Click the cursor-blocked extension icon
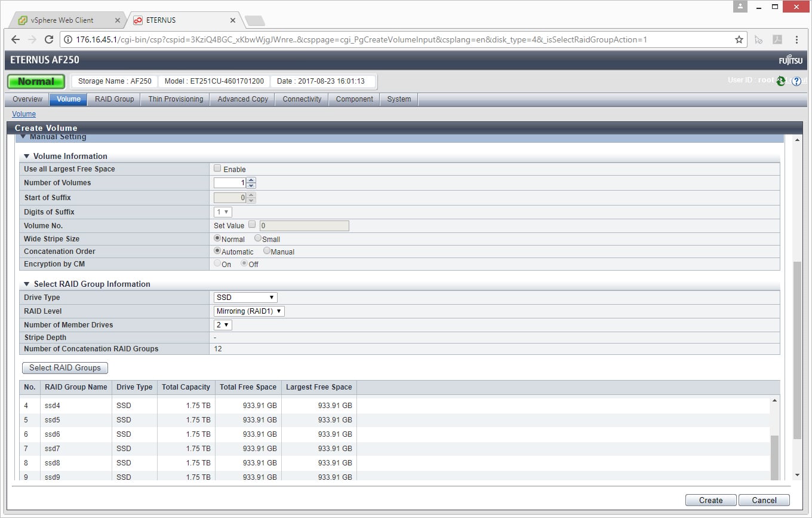The width and height of the screenshot is (812, 518). coord(758,39)
